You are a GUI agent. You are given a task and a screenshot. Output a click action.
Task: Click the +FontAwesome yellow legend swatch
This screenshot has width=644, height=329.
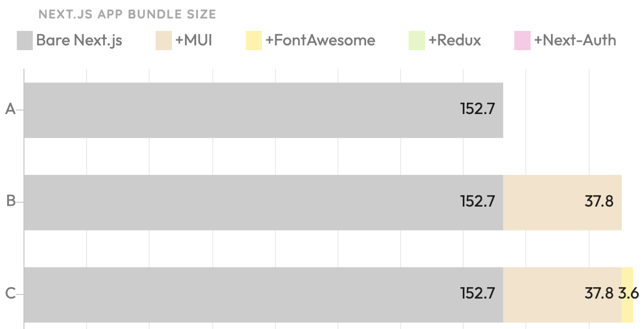coord(254,40)
